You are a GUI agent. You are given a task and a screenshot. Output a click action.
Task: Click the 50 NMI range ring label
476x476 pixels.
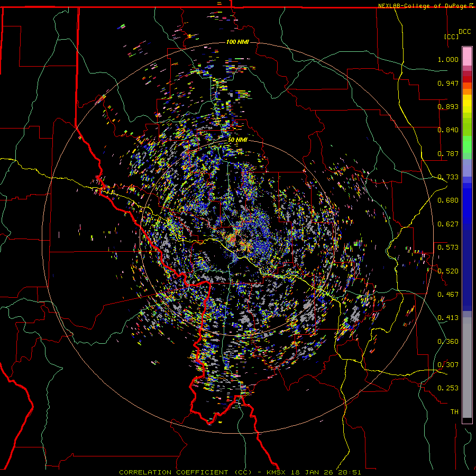coord(237,140)
